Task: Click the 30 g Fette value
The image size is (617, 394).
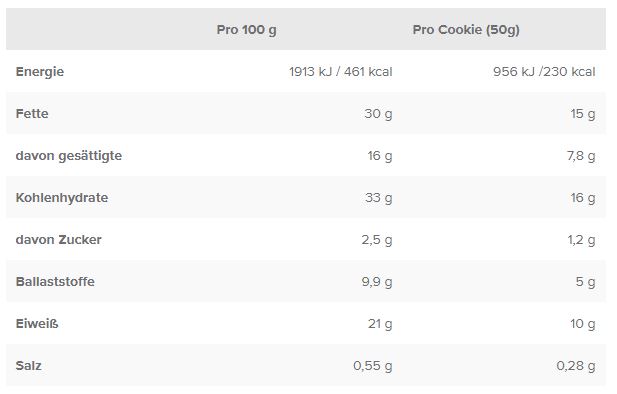Action: click(x=378, y=114)
